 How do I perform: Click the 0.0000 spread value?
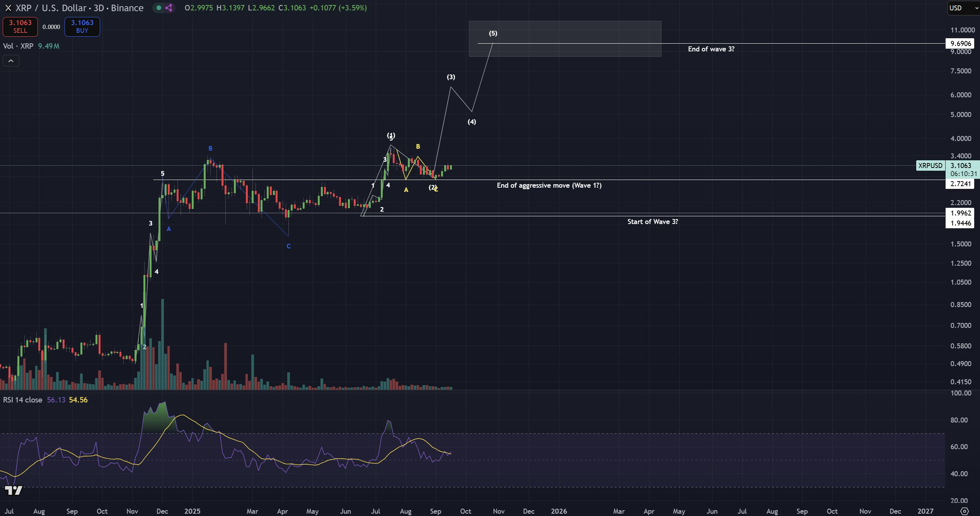[x=51, y=27]
